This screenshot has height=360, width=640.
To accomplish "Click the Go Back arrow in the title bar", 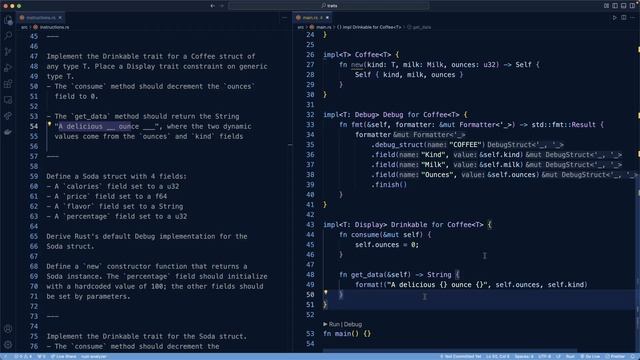I will (213, 6).
